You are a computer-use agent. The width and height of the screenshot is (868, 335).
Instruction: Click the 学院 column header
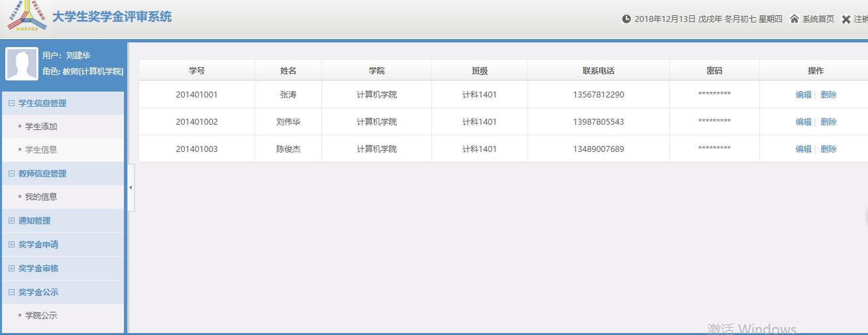tap(376, 70)
